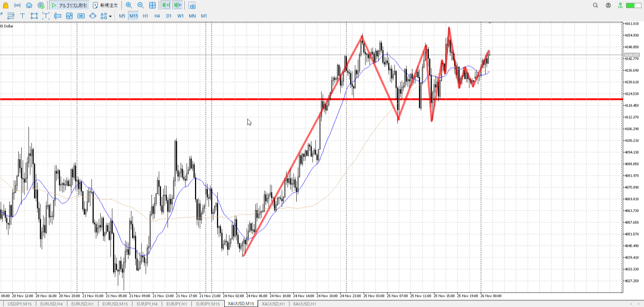Select the H4 timeframe button
The height and width of the screenshot is (307, 644).
tap(157, 16)
